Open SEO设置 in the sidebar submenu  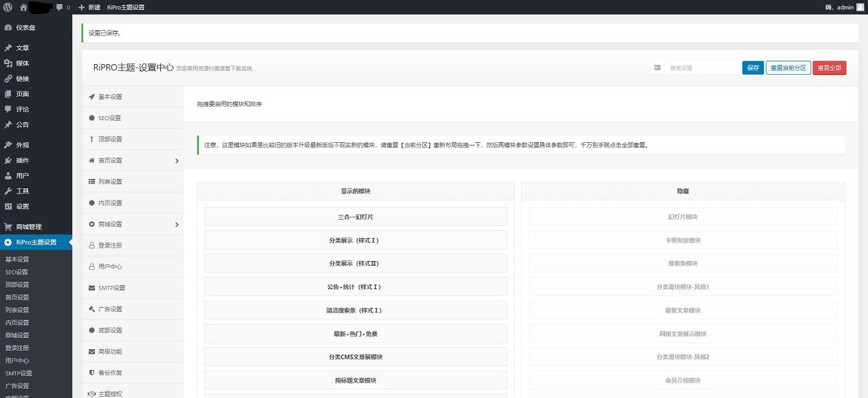[17, 272]
